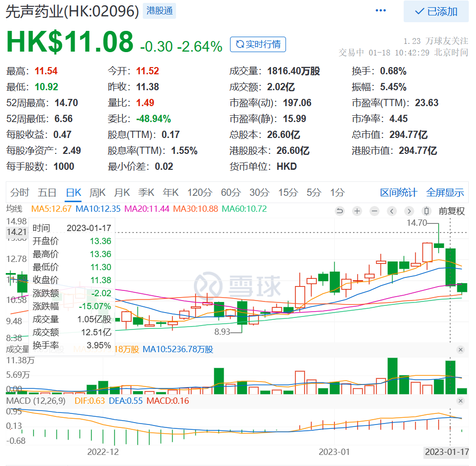Select the 季K chart tab
This screenshot has height=466, width=476.
click(146, 192)
